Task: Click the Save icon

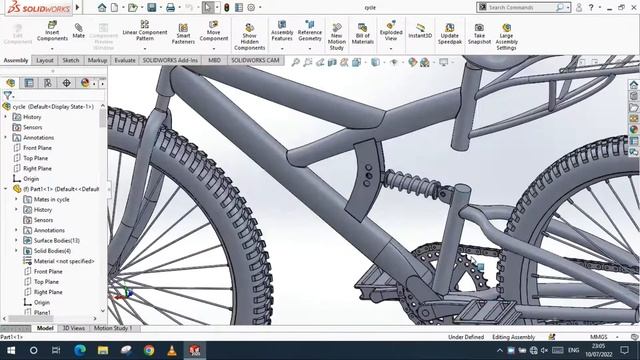Action: coord(151,7)
